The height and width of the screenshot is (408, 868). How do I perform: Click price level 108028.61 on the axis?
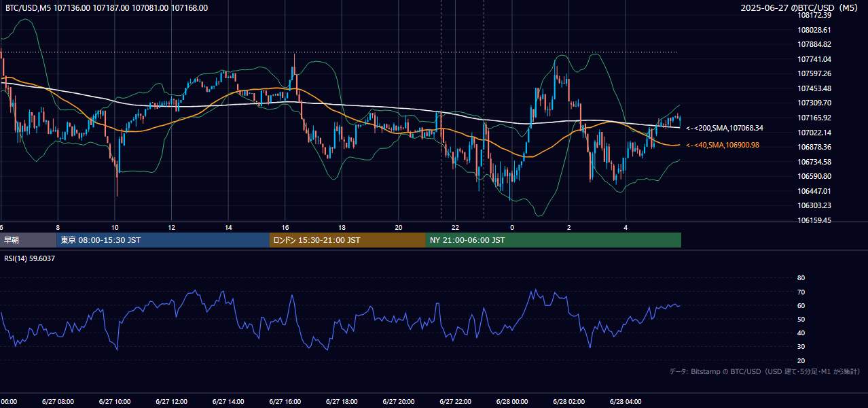814,30
